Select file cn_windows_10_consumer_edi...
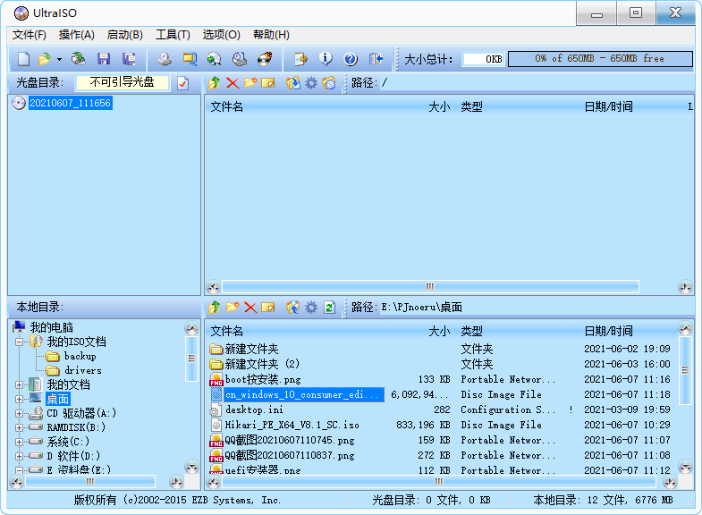The width and height of the screenshot is (702, 515). pyautogui.click(x=304, y=395)
